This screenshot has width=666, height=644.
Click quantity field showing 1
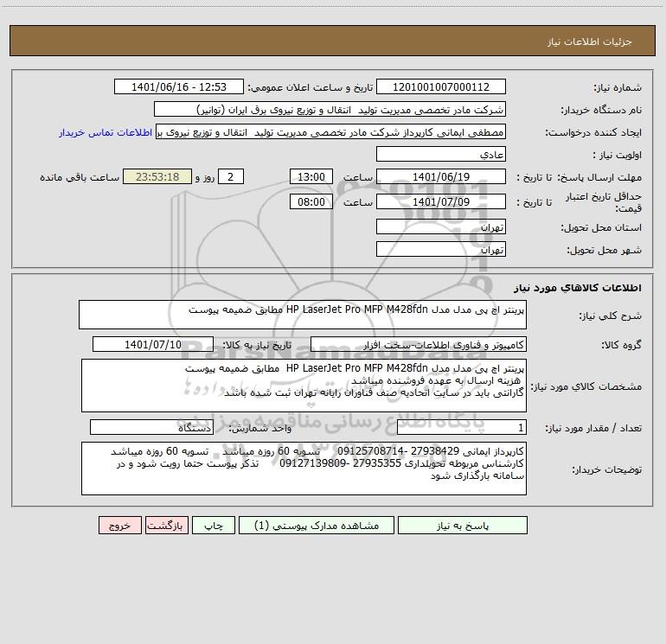click(x=462, y=428)
